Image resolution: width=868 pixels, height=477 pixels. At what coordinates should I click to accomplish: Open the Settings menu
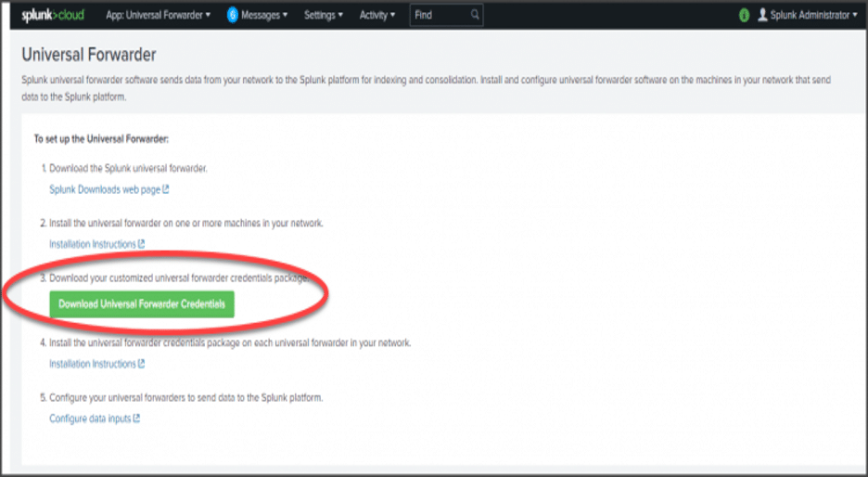tap(324, 15)
